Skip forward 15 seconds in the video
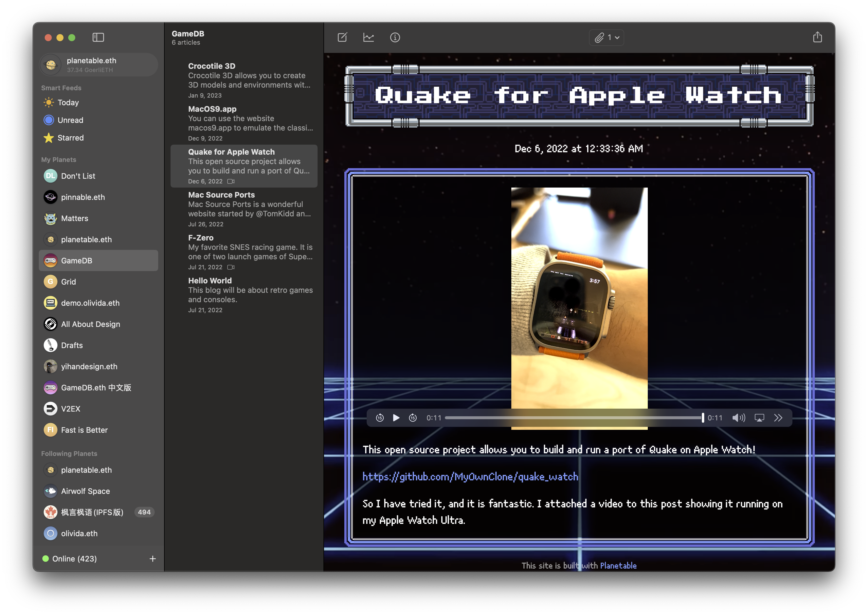868x615 pixels. 413,418
